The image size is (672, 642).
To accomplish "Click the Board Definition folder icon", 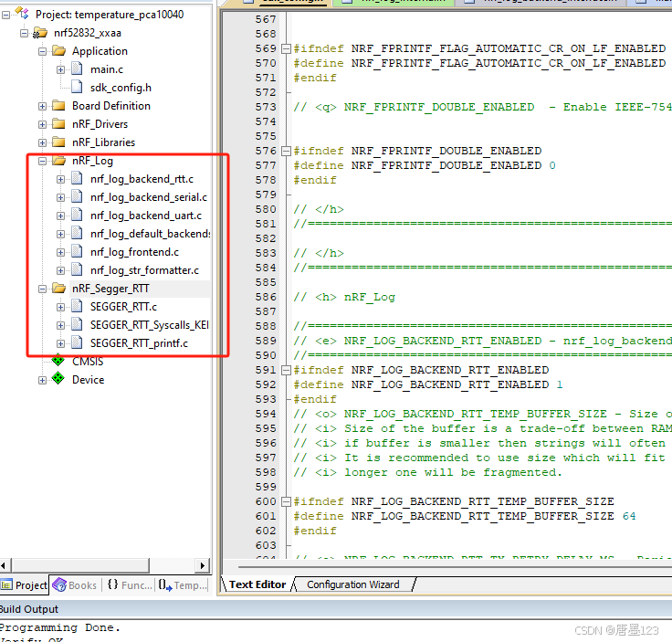I will 58,105.
